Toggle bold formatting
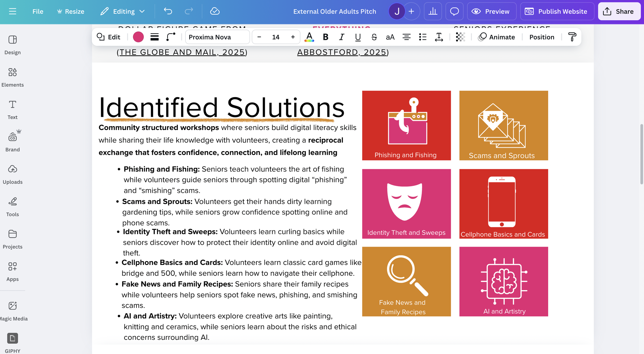This screenshot has width=644, height=354. tap(325, 37)
